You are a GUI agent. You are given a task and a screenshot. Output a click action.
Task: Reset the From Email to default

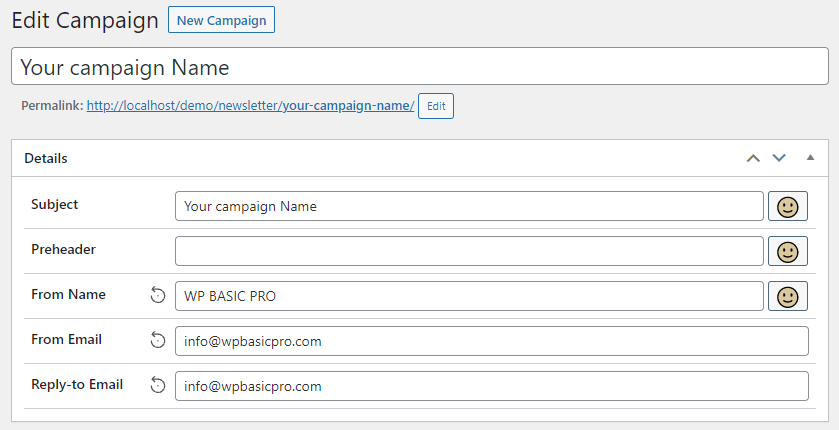(157, 340)
